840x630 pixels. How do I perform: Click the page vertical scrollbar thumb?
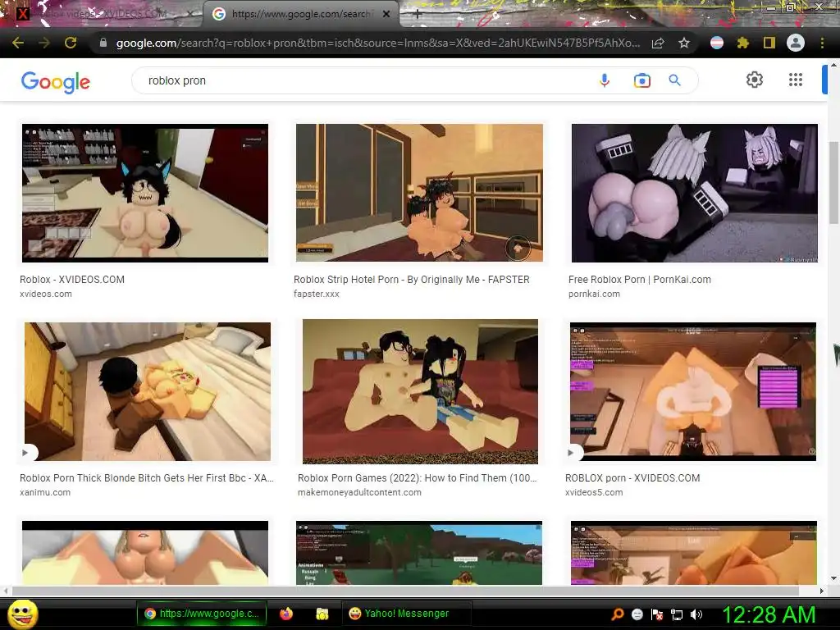pos(833,183)
